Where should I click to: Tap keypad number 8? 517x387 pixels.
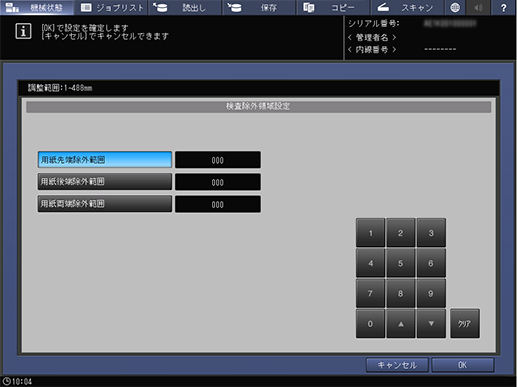[x=401, y=293]
